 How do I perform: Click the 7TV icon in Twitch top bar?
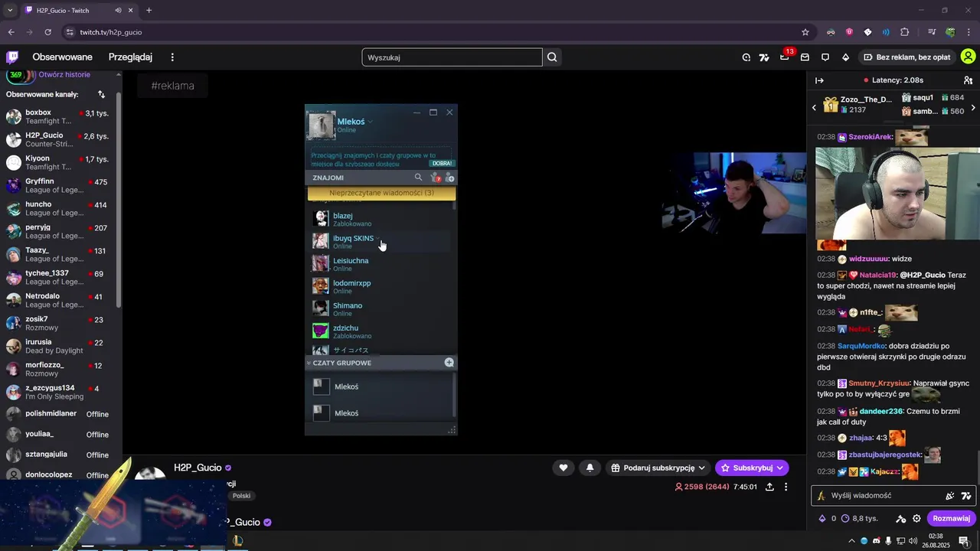(x=763, y=57)
